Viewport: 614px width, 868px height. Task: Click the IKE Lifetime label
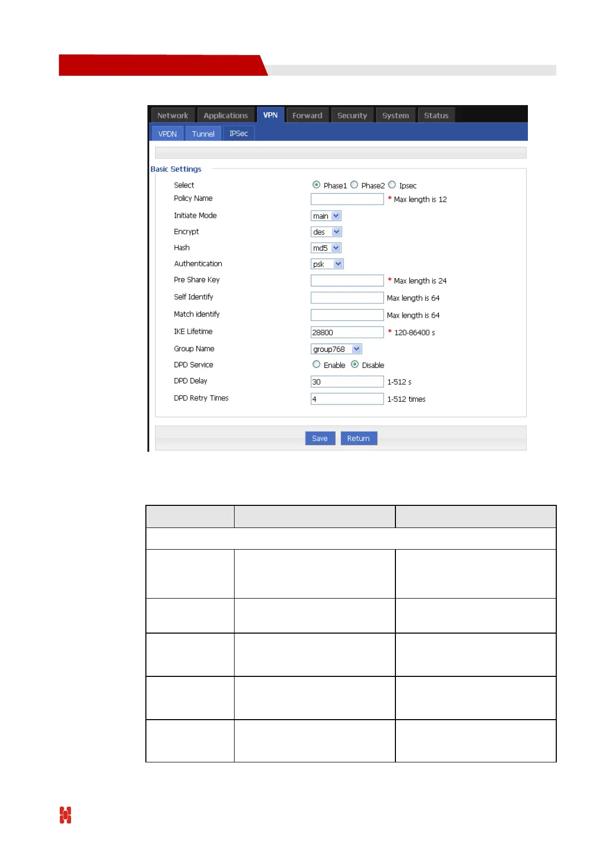[x=193, y=332]
